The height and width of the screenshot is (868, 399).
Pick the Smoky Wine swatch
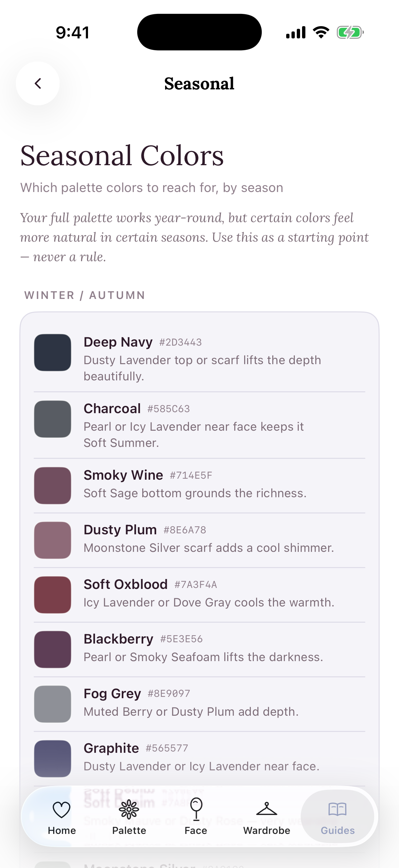tap(53, 486)
